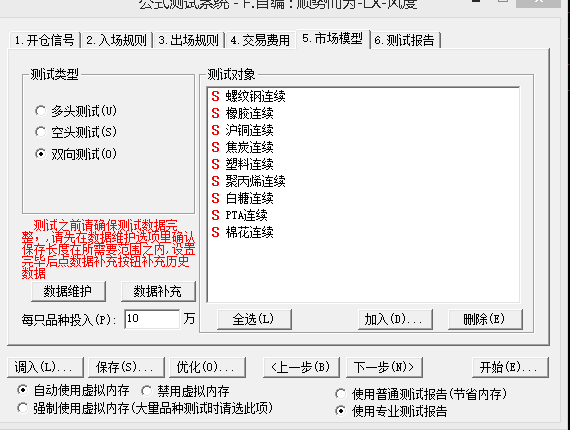Image resolution: width=570 pixels, height=430 pixels.
Task: Focus the 每只品种投入 input field
Action: click(152, 319)
